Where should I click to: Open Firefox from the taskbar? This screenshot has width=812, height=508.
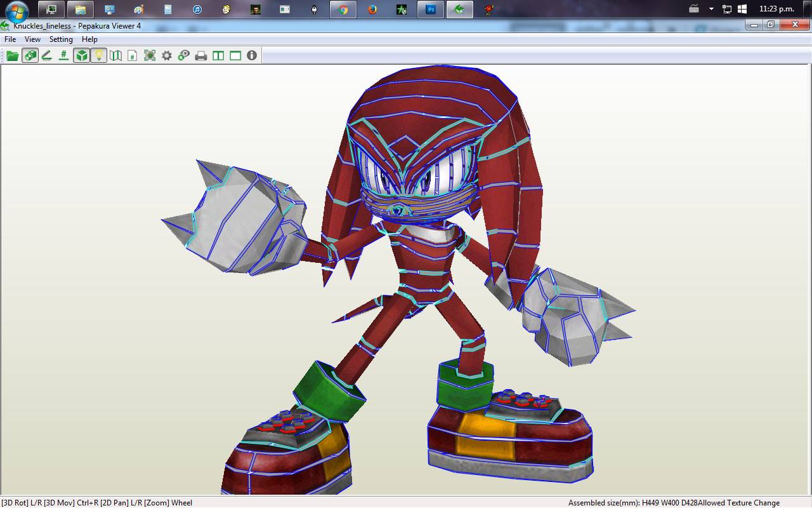pyautogui.click(x=372, y=10)
